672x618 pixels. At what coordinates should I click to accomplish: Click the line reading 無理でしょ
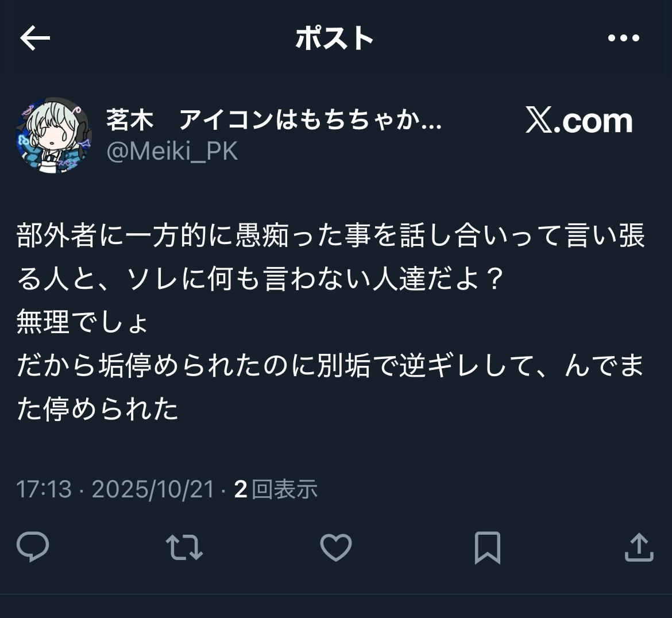(82, 322)
